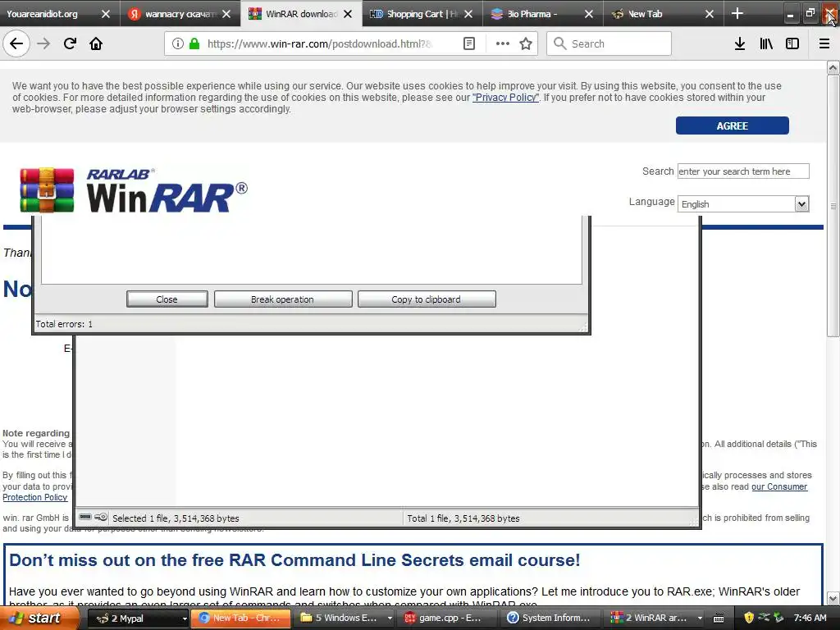Screen dimensions: 840x630
Task: Click the key password icon in WinRAR status bar
Action: point(101,517)
